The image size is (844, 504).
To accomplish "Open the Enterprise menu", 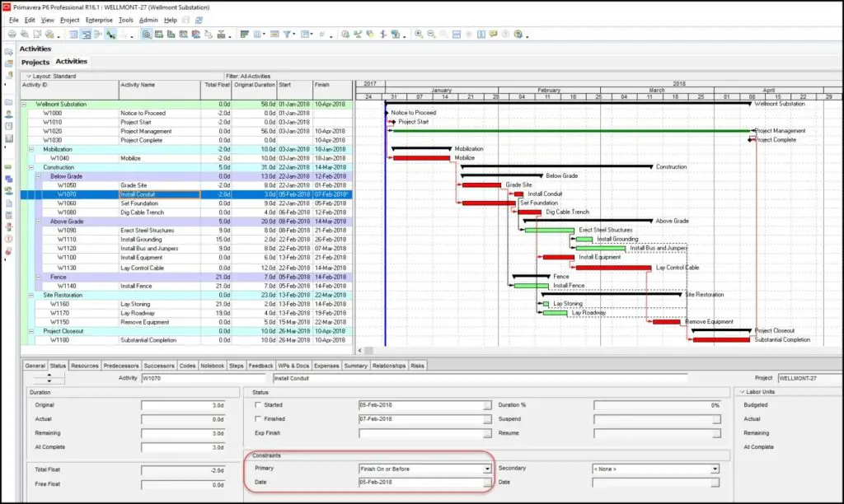I will click(x=99, y=20).
